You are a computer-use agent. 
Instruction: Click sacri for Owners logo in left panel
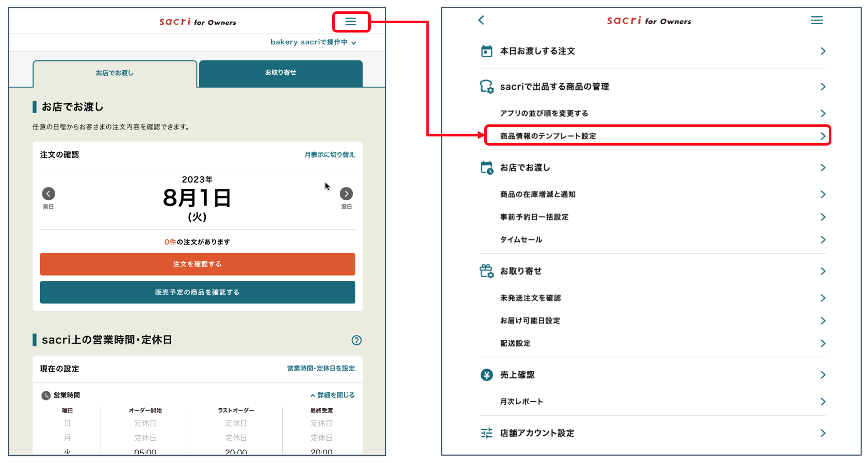pyautogui.click(x=198, y=21)
